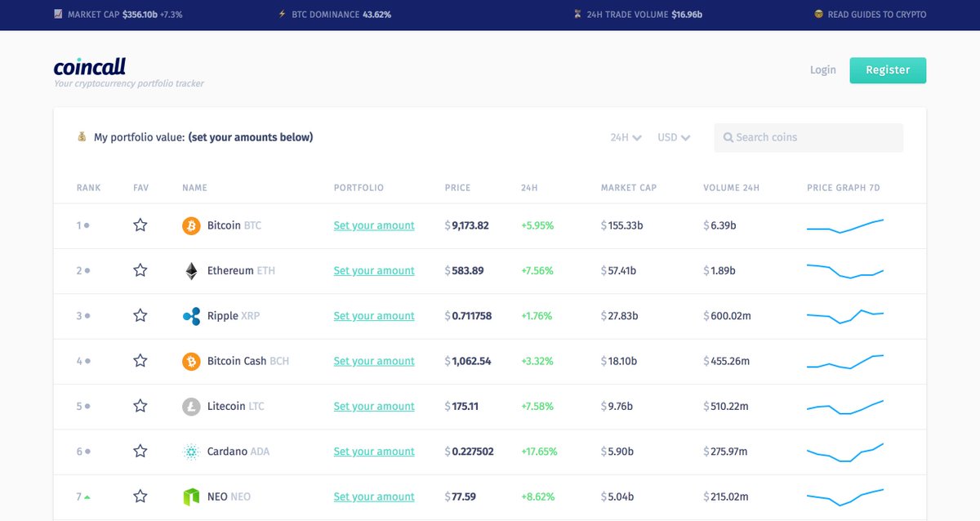Set your amount for Ripple

tap(374, 316)
